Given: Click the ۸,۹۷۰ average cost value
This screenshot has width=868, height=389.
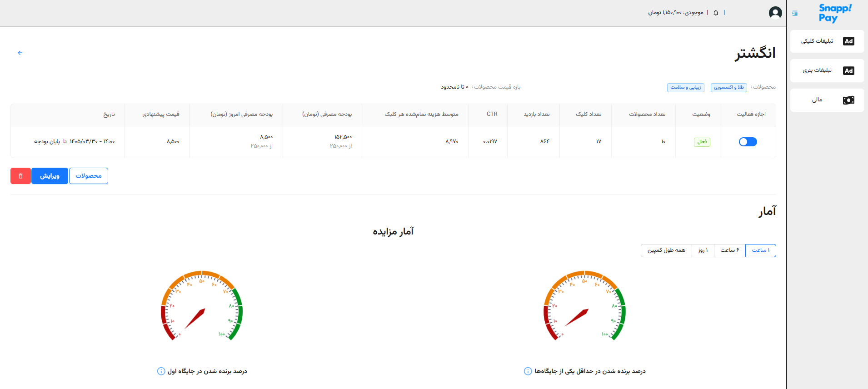Looking at the screenshot, I should [452, 142].
